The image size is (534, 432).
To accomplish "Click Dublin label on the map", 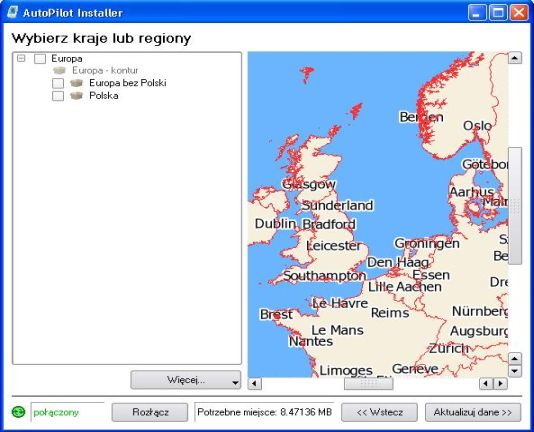I will 275,224.
